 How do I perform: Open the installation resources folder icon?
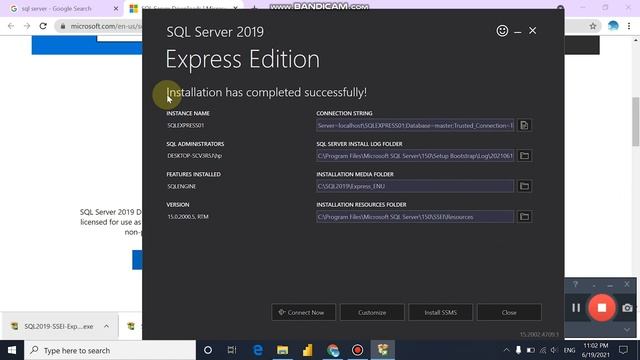click(x=524, y=216)
